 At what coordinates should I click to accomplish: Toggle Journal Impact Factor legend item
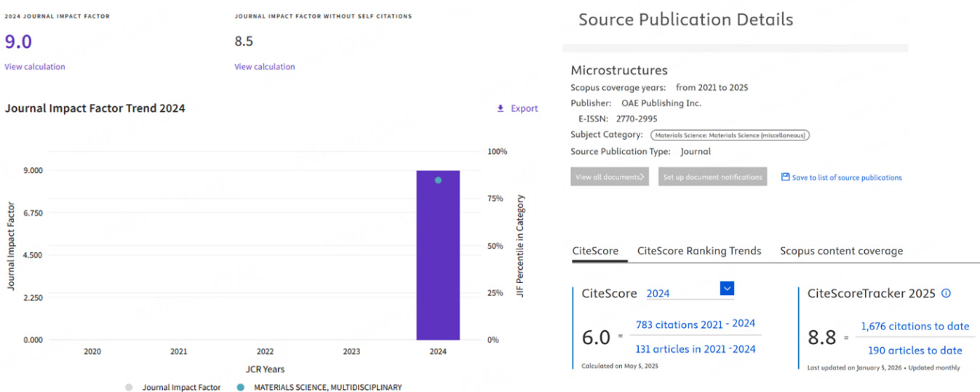pos(170,388)
